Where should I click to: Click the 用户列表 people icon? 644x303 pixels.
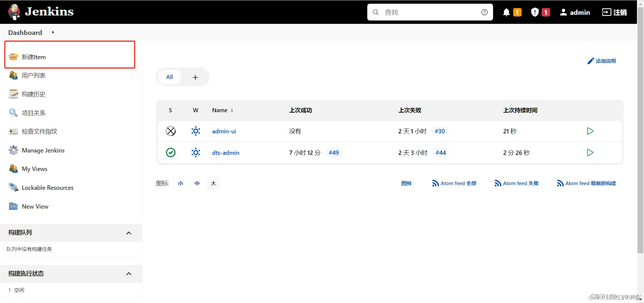point(13,76)
